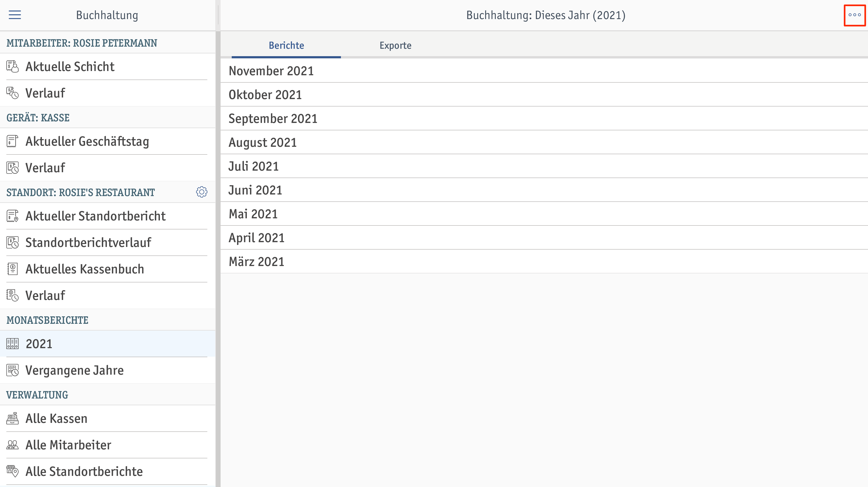The width and height of the screenshot is (868, 487).
Task: Click the Alle Kassen register icon
Action: 12,418
